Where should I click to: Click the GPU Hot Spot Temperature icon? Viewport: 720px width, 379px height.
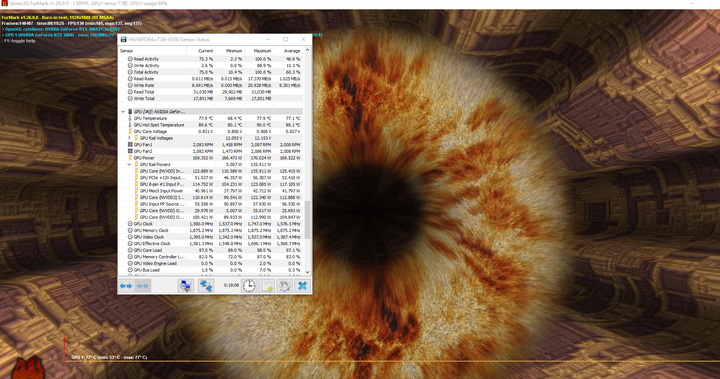130,125
